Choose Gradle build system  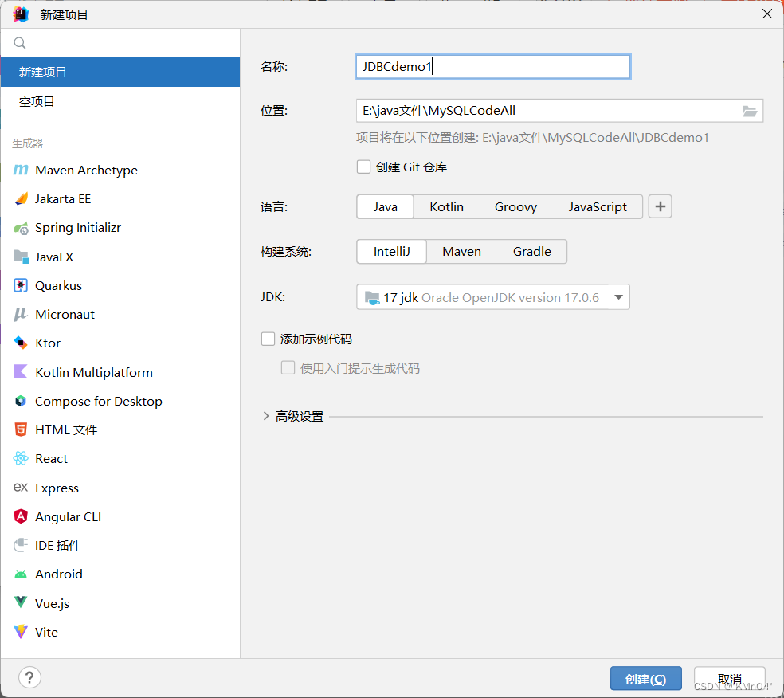point(532,252)
